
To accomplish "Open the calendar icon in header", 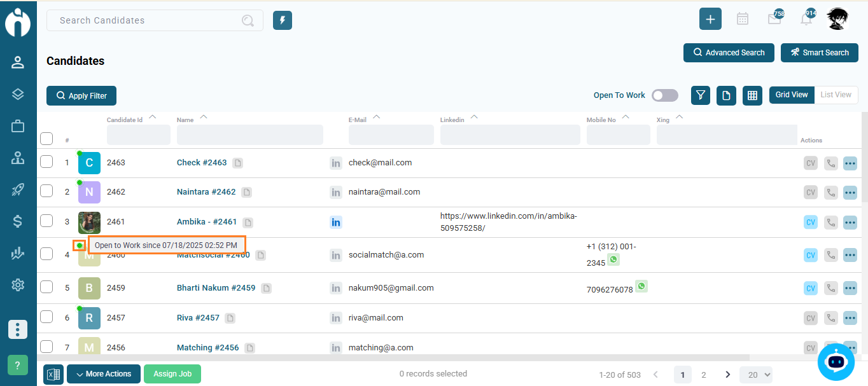I will pyautogui.click(x=742, y=19).
